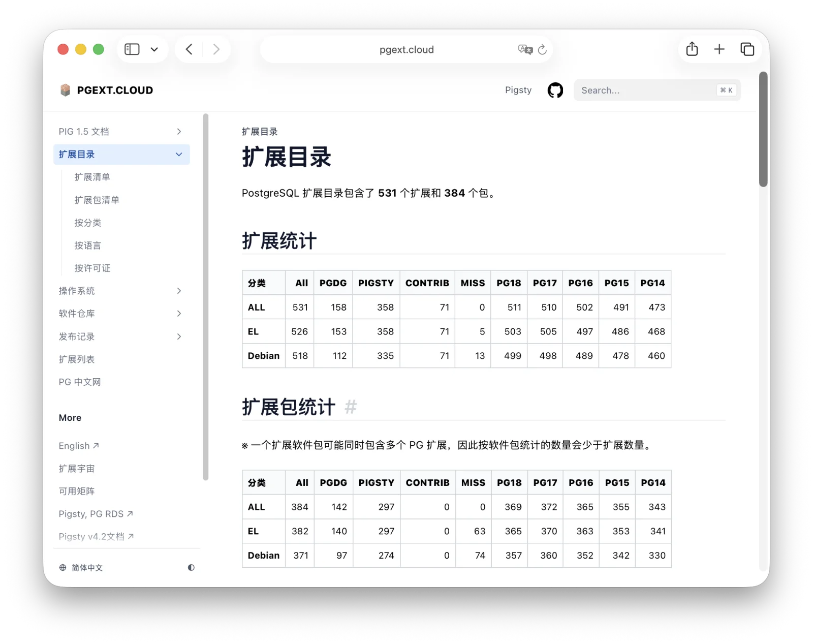Click the pgext.cloud address bar
This screenshot has height=644, width=813.
407,49
